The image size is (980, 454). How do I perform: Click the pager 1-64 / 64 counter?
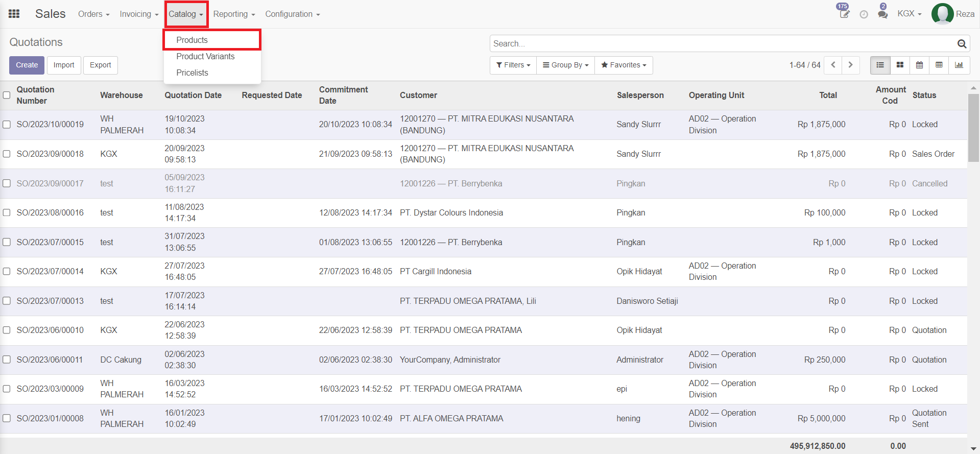click(x=805, y=65)
